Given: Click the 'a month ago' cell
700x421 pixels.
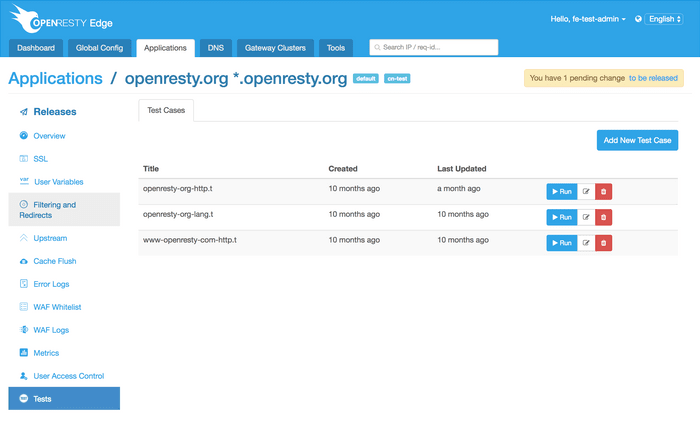Looking at the screenshot, I should coord(458,188).
